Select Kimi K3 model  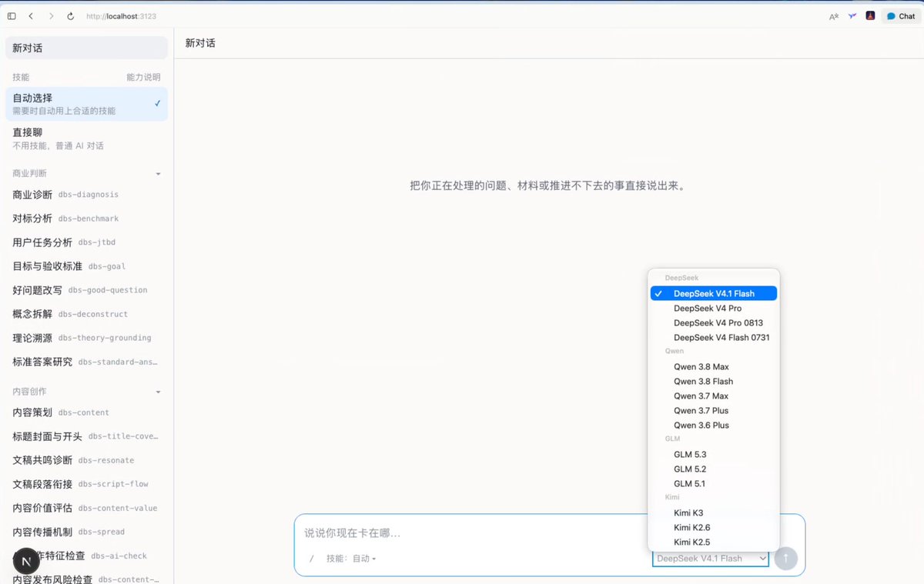(x=714, y=512)
